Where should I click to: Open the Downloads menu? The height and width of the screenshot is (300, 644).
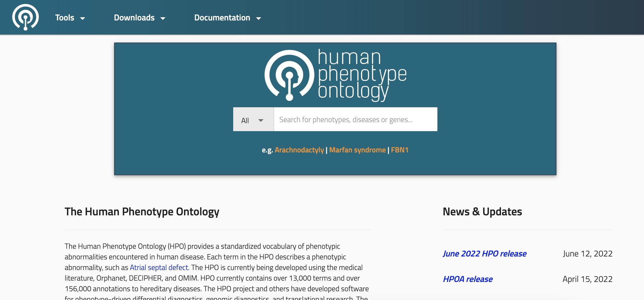[140, 18]
